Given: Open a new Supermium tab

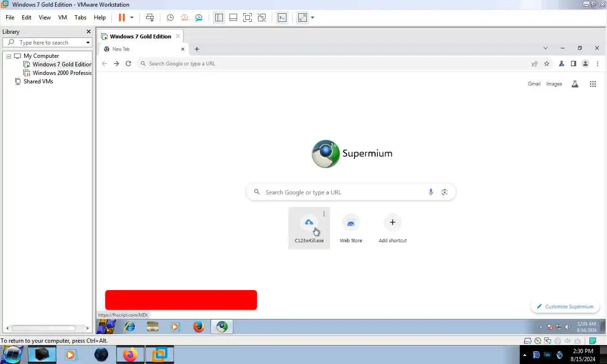Looking at the screenshot, I should [x=197, y=49].
